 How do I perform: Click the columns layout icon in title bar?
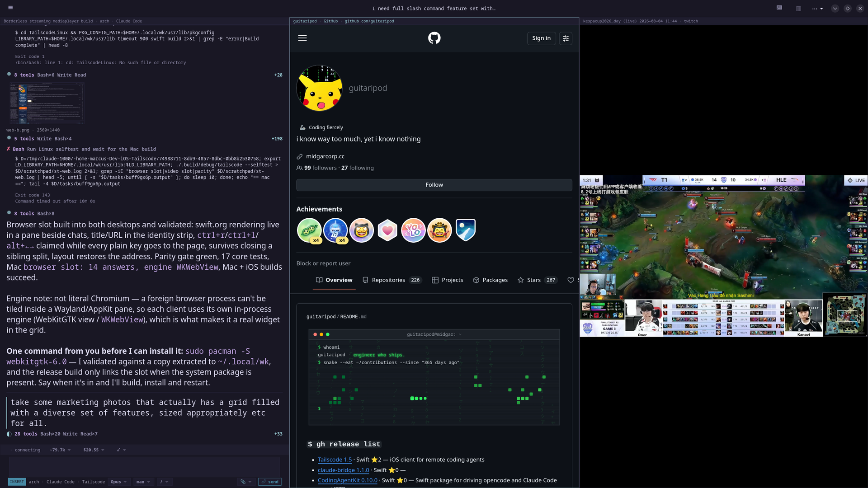798,8
